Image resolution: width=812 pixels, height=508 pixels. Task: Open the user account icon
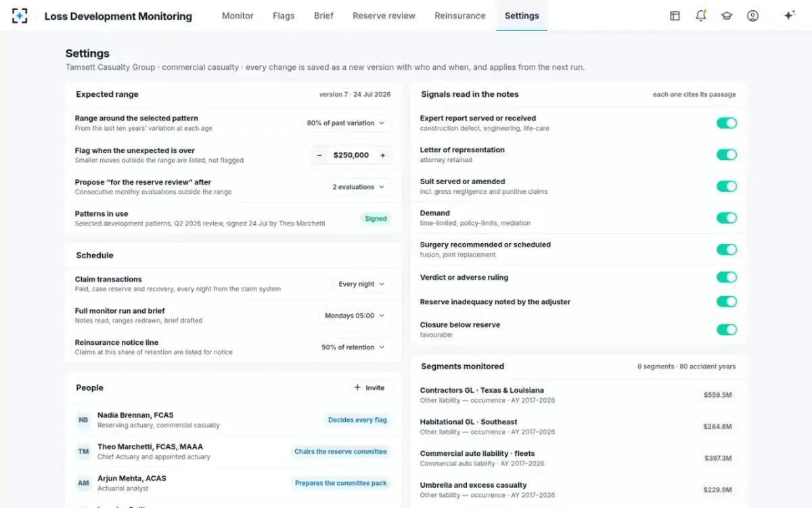[752, 16]
